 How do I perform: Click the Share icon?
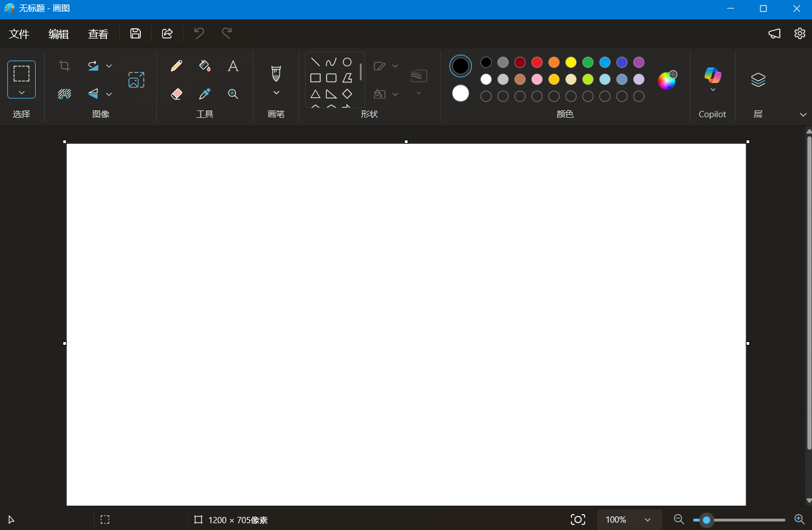[167, 33]
